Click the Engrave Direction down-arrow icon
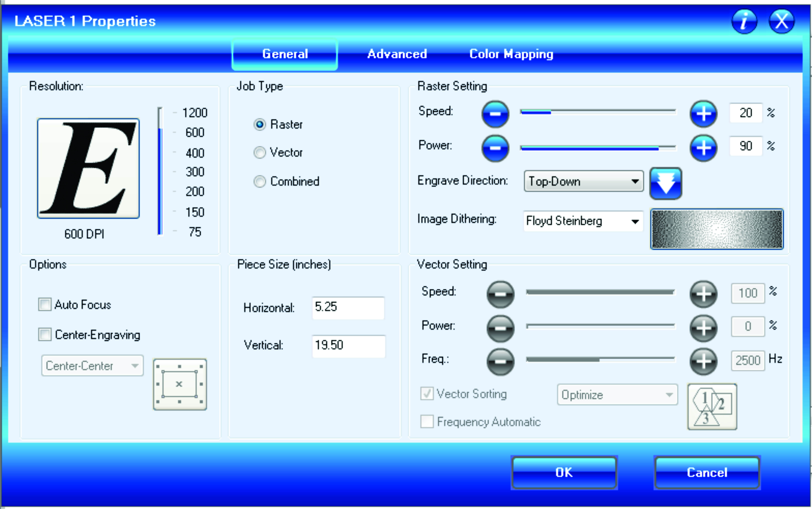812x509 pixels. (666, 184)
